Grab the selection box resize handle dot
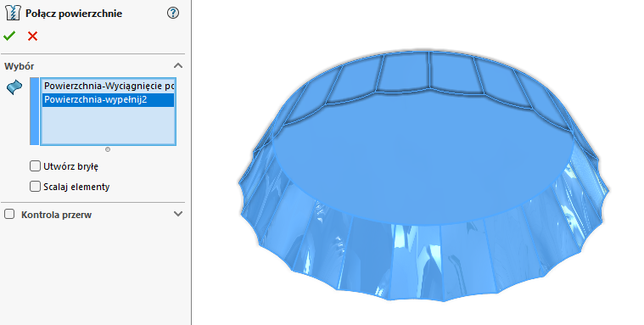Viewport: 644px width, 325px height. [108, 149]
